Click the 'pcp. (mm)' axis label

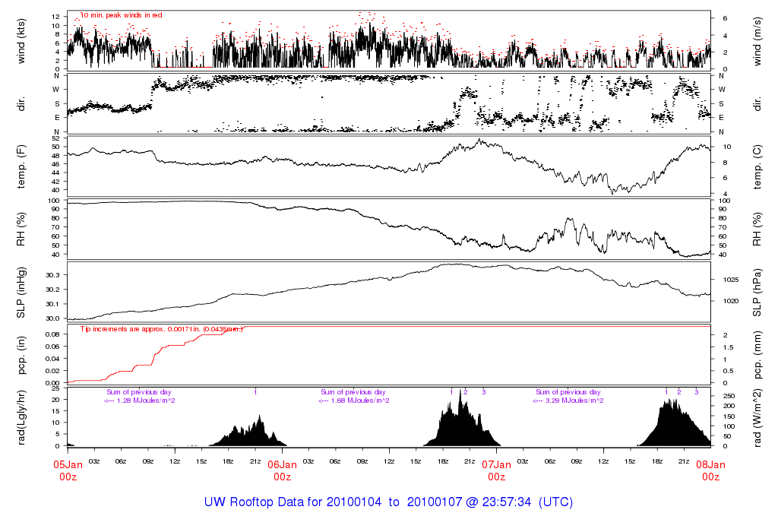tap(757, 356)
